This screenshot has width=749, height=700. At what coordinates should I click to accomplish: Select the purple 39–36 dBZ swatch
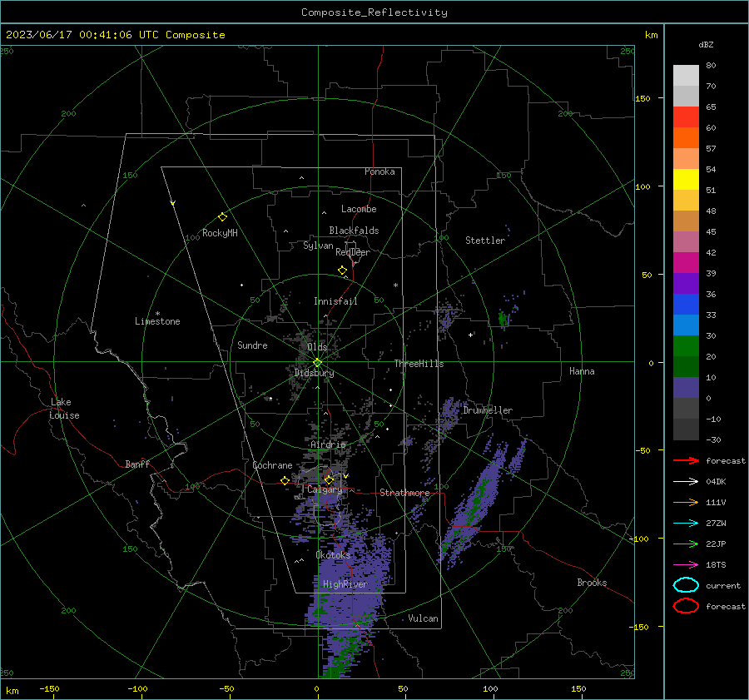(686, 283)
